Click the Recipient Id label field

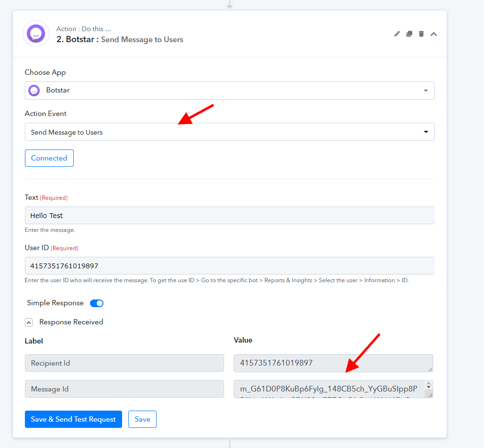coord(124,363)
